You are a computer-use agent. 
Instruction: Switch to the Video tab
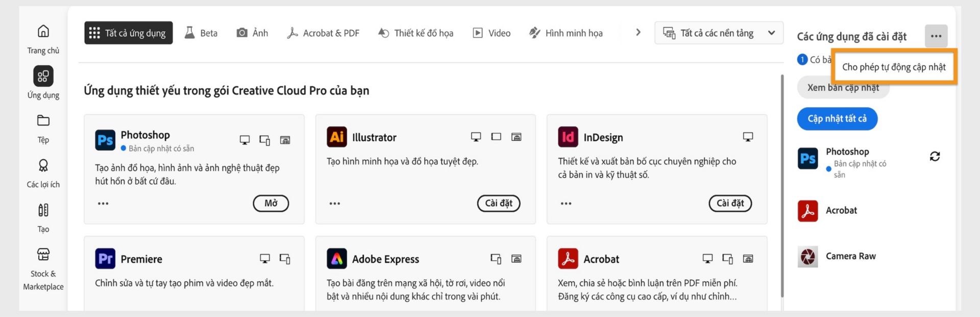pos(492,33)
